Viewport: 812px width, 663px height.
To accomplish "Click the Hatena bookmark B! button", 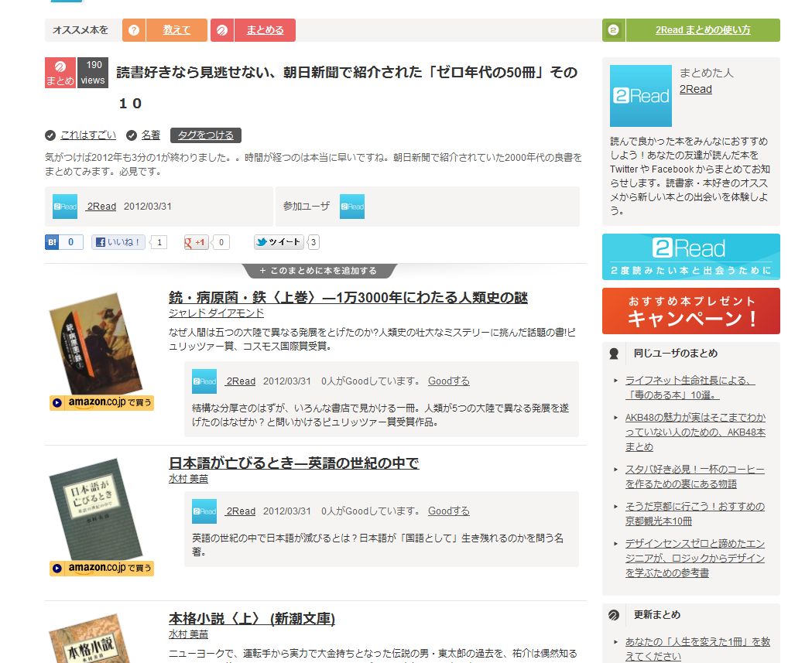I will pos(52,241).
